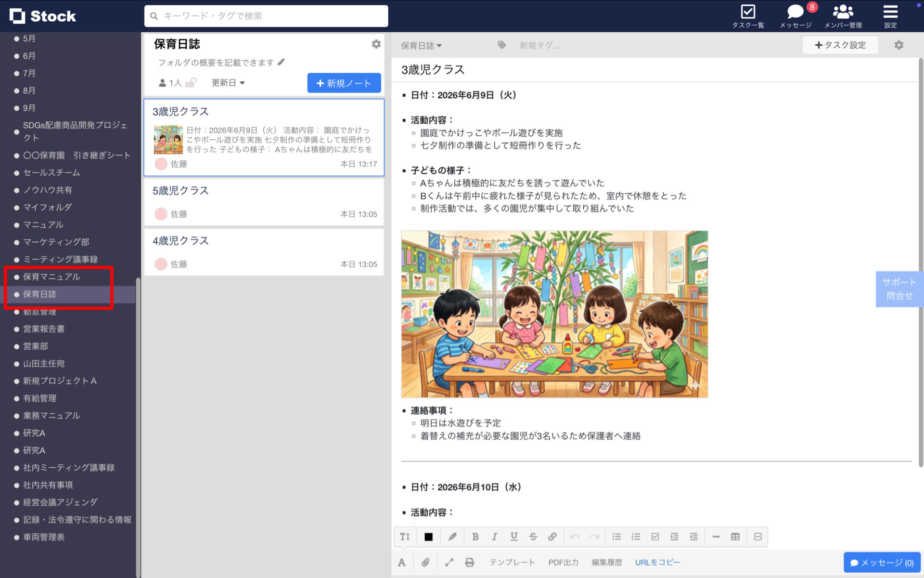Click the collapse box icon in the toolbar
The height and width of the screenshot is (578, 924).
coord(758,537)
